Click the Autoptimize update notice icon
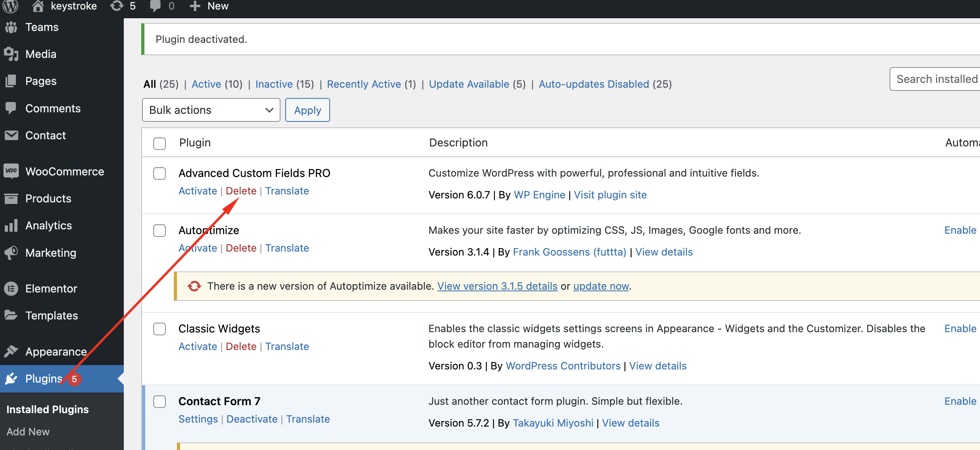Screen dimensions: 980x450 (x=194, y=286)
